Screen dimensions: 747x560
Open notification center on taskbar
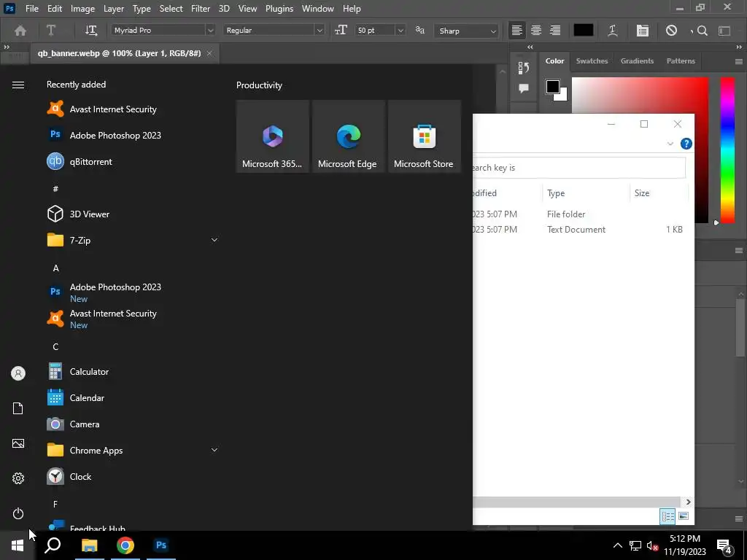tap(724, 545)
